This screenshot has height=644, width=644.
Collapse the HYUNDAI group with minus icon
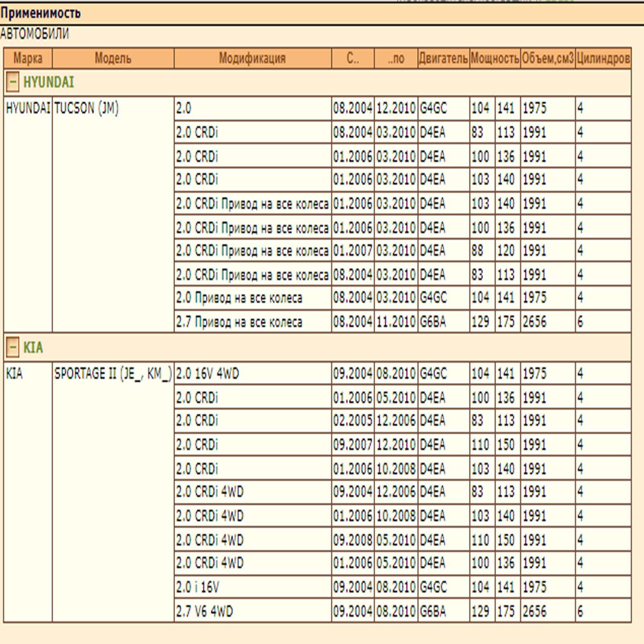pyautogui.click(x=12, y=82)
